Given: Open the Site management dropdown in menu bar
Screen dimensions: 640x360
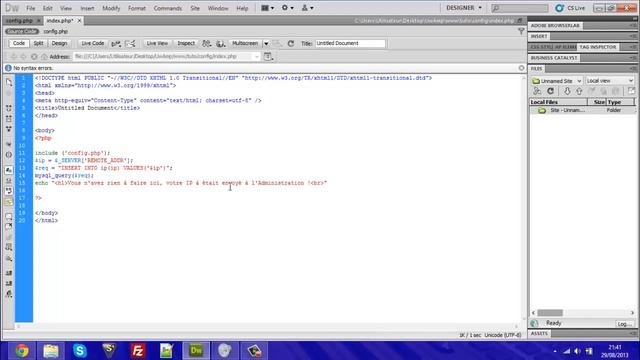Looking at the screenshot, I should pos(307,8).
